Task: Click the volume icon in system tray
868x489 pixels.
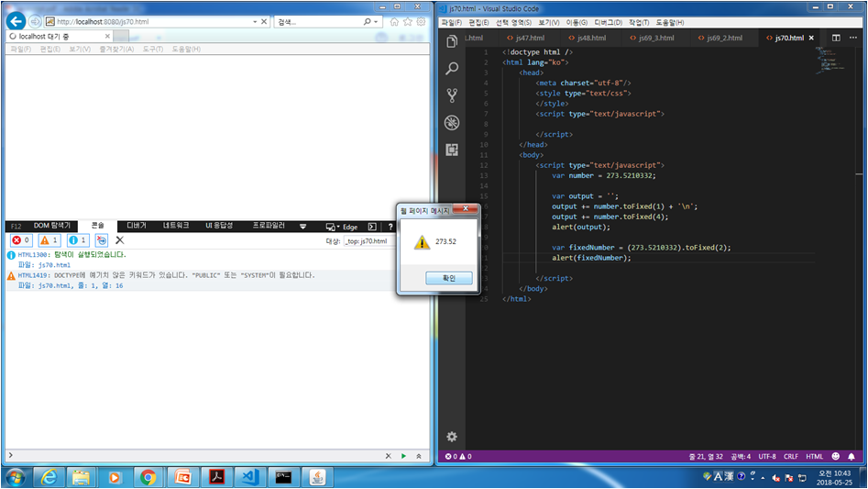Action: tap(776, 477)
